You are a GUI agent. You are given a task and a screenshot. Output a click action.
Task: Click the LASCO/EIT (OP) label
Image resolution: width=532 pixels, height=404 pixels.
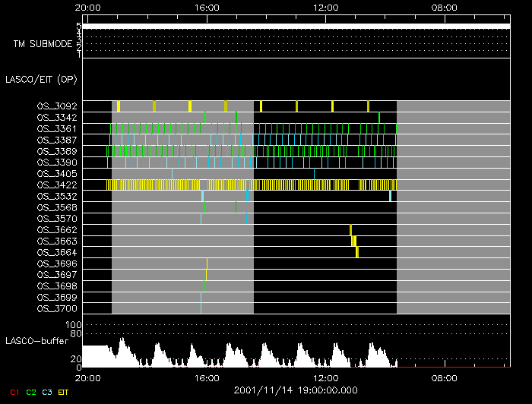43,79
